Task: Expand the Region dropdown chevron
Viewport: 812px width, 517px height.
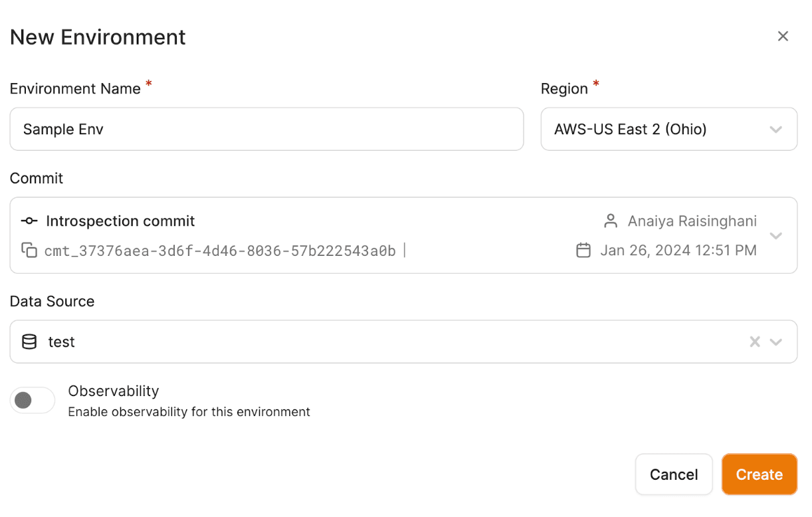Action: [775, 130]
